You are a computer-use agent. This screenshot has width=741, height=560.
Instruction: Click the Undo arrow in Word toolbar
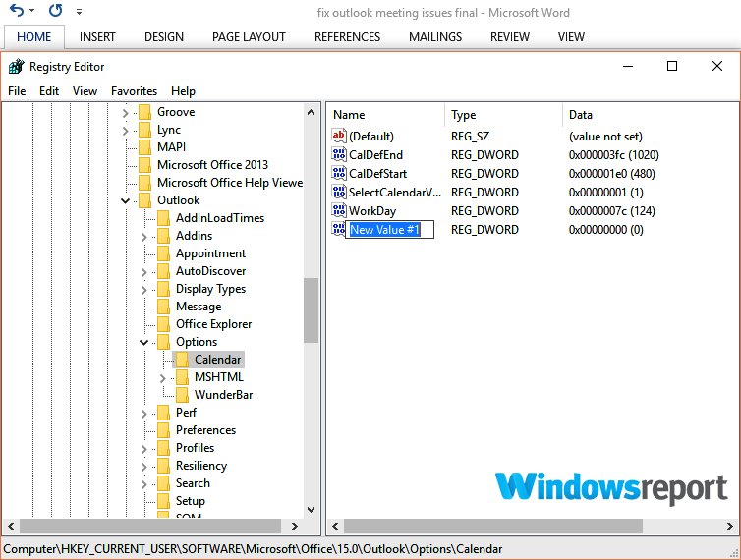coord(17,10)
